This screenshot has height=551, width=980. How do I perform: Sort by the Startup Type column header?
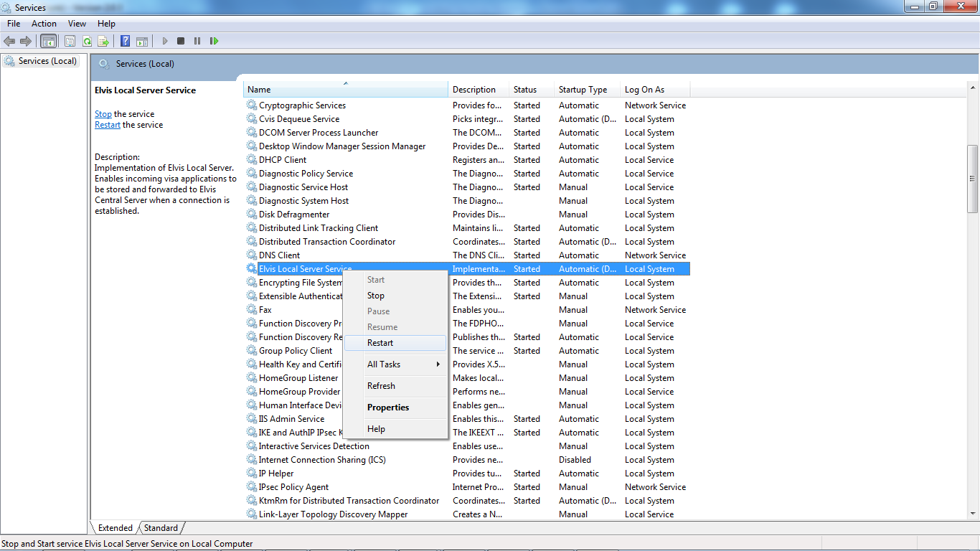(587, 90)
